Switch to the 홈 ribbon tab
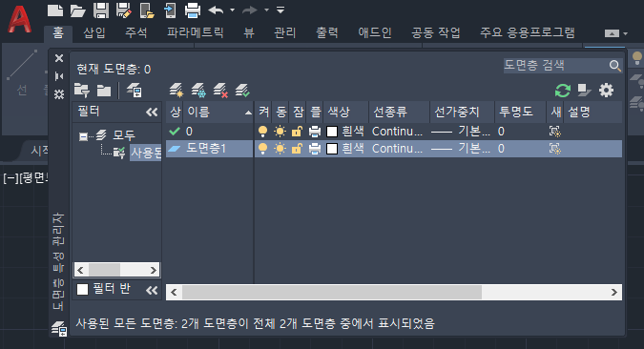Viewport: 644px width, 349px height. point(58,32)
